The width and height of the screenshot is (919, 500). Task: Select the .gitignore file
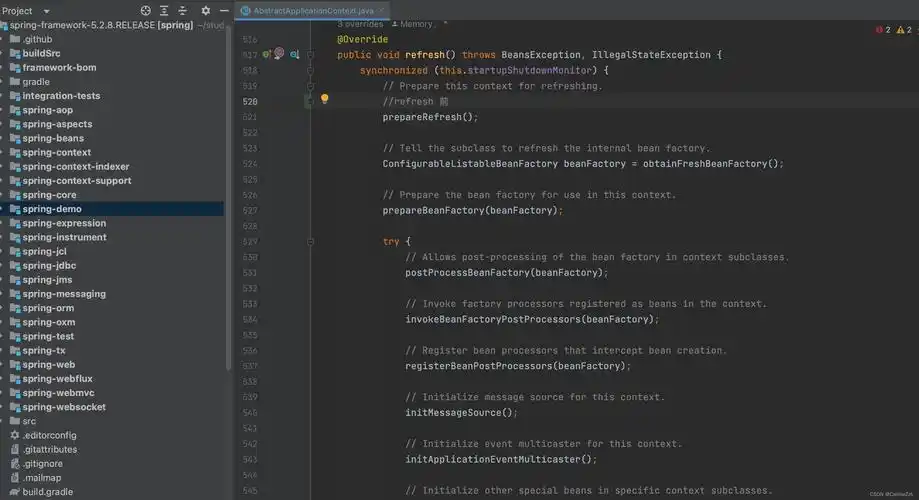click(x=43, y=464)
